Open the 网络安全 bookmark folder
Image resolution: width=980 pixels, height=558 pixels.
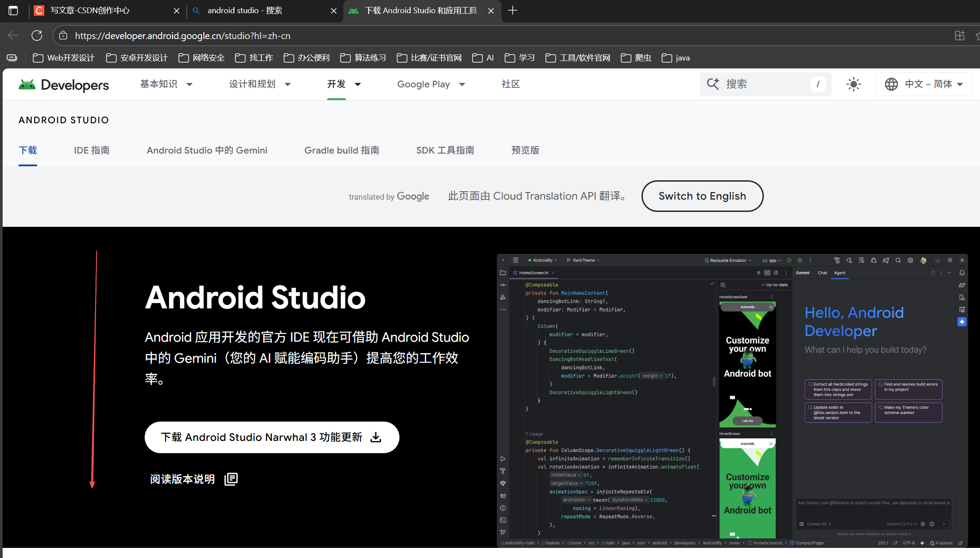202,58
